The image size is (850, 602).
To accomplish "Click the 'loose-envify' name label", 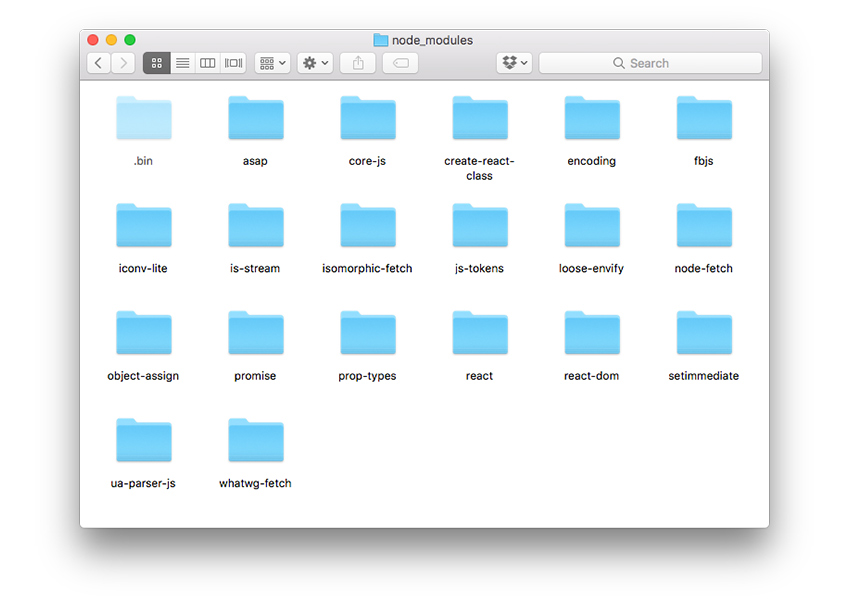I will coord(591,268).
